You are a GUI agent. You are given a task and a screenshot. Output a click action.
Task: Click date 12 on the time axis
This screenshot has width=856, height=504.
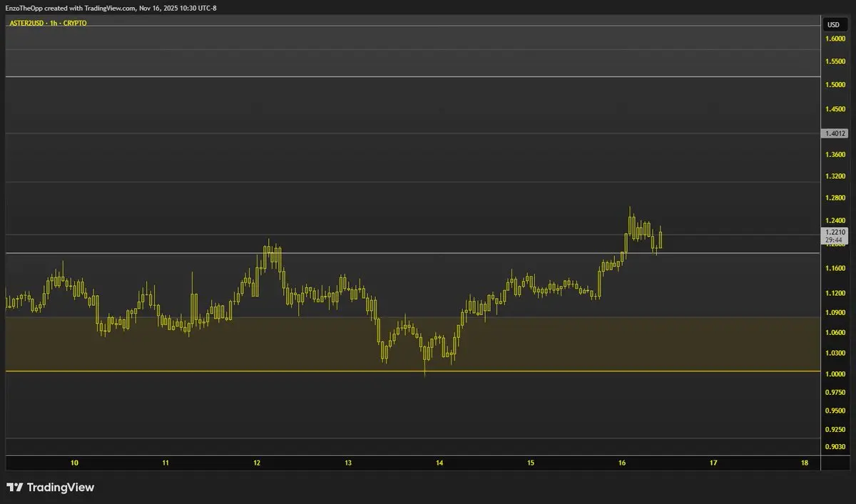click(257, 463)
